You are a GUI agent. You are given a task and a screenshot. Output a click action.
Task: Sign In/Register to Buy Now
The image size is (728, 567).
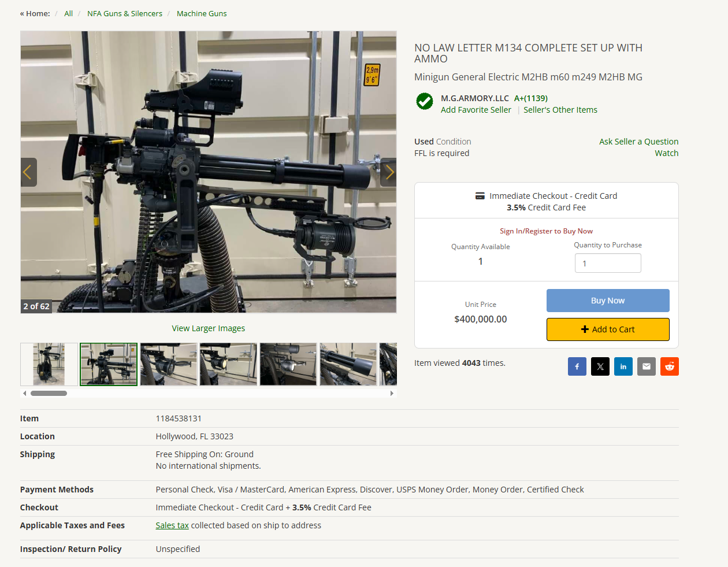pos(546,231)
